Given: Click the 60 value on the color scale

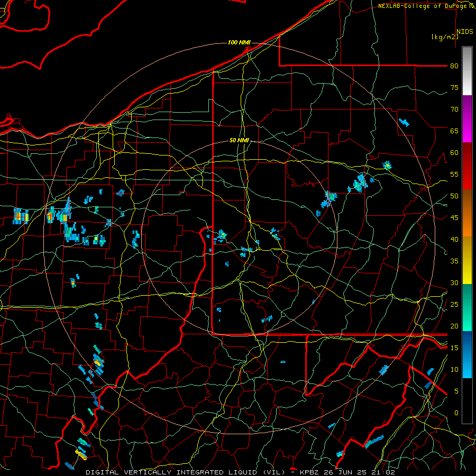Looking at the screenshot, I should tap(454, 153).
